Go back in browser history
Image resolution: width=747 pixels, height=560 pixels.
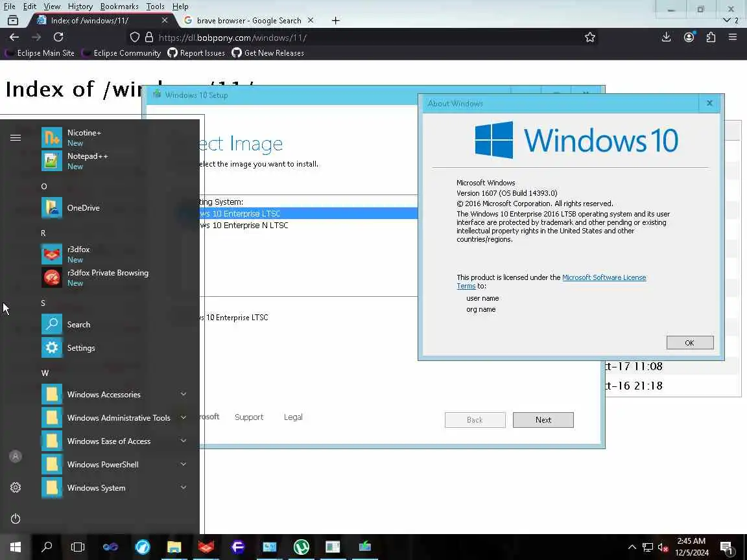coord(14,37)
